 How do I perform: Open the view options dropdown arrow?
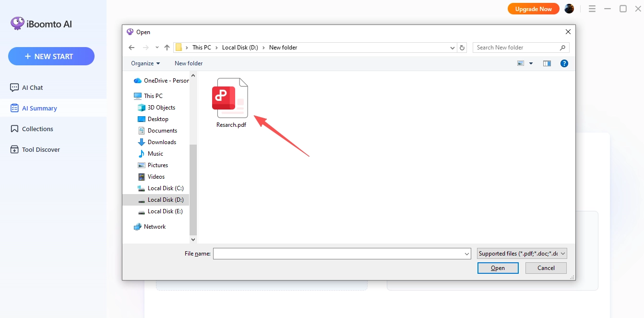pyautogui.click(x=531, y=63)
